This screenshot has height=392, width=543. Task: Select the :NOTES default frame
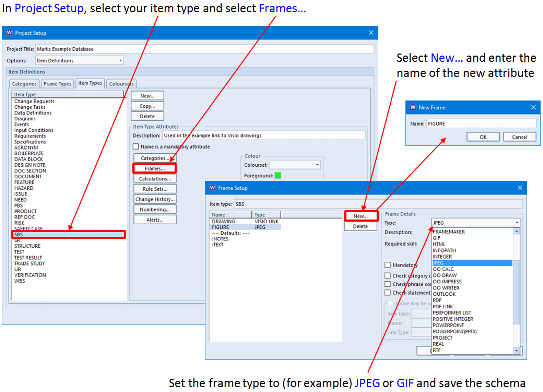(x=220, y=239)
